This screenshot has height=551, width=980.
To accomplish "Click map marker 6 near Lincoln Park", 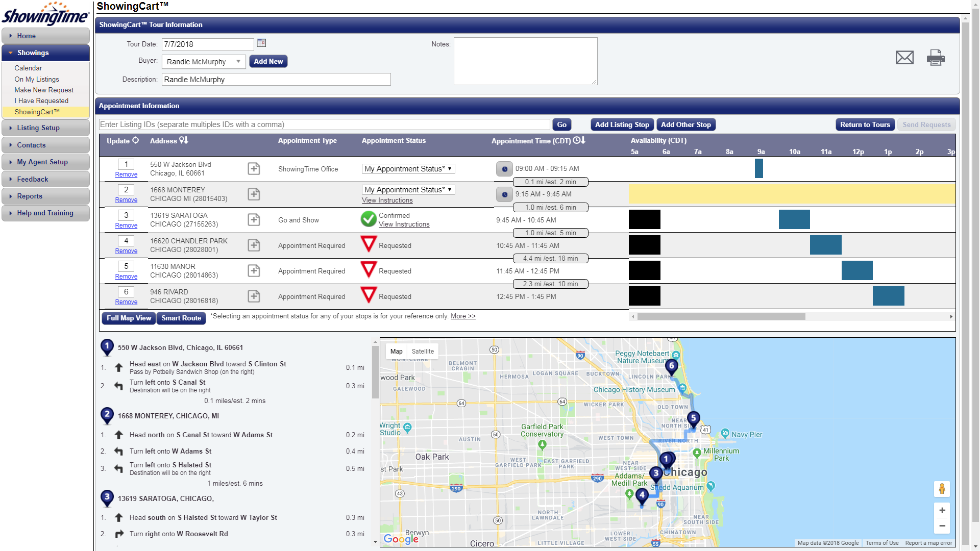I will [x=672, y=366].
